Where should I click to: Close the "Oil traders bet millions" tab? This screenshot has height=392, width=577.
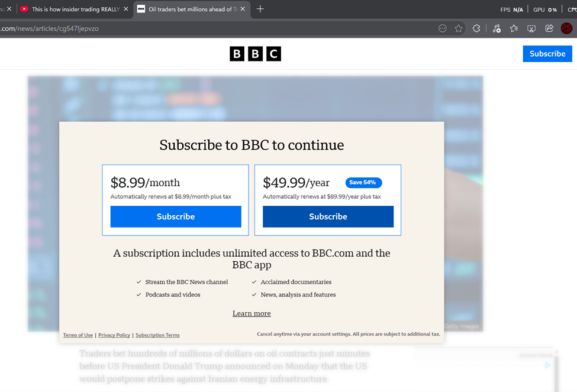[243, 9]
